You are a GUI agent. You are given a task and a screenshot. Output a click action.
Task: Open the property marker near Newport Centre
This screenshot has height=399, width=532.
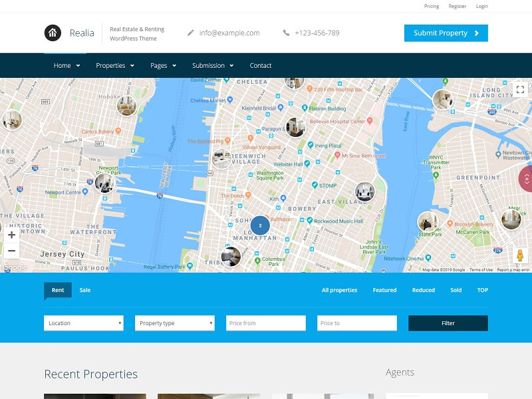pos(104,182)
